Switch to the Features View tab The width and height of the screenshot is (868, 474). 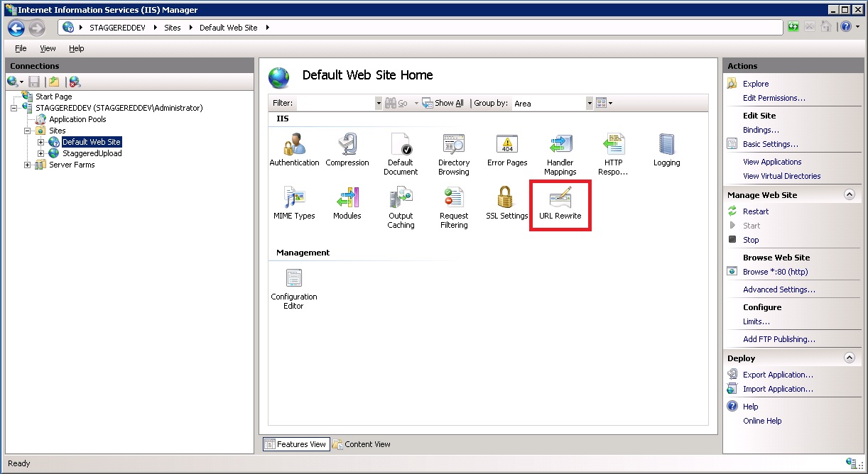tap(295, 444)
